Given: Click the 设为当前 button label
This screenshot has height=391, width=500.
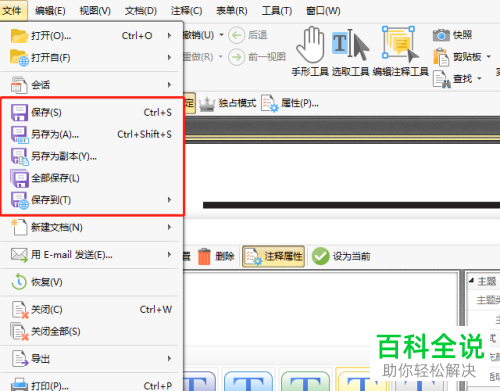Looking at the screenshot, I should pos(351,256).
